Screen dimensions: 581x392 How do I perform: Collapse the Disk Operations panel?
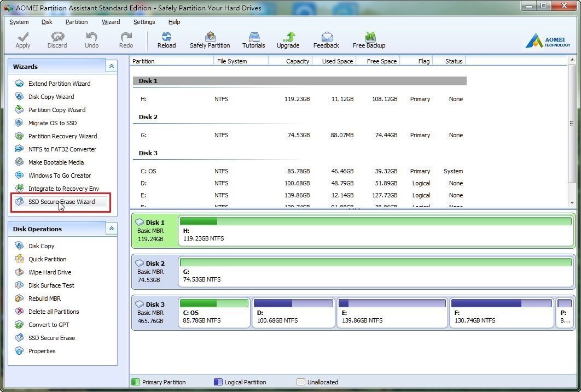point(111,229)
